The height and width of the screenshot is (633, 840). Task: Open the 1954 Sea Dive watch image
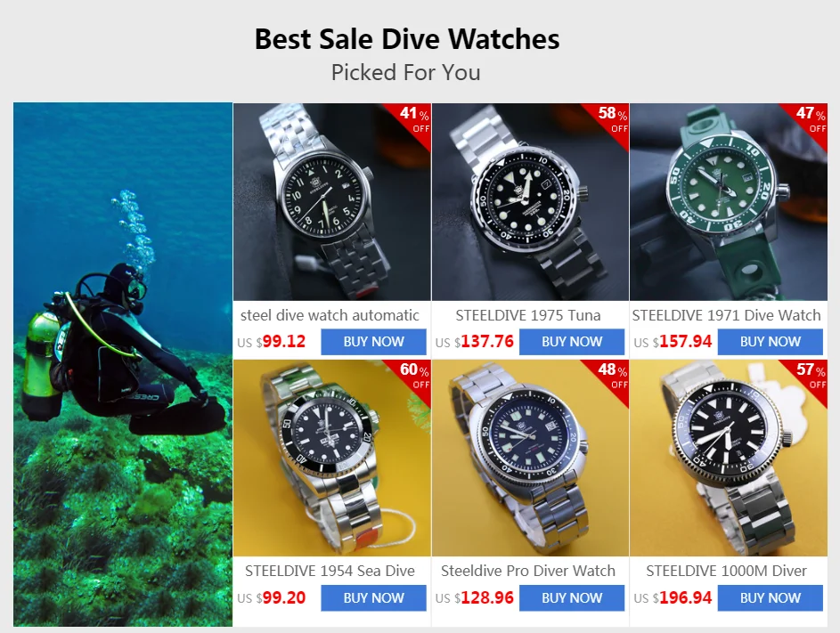[332, 458]
